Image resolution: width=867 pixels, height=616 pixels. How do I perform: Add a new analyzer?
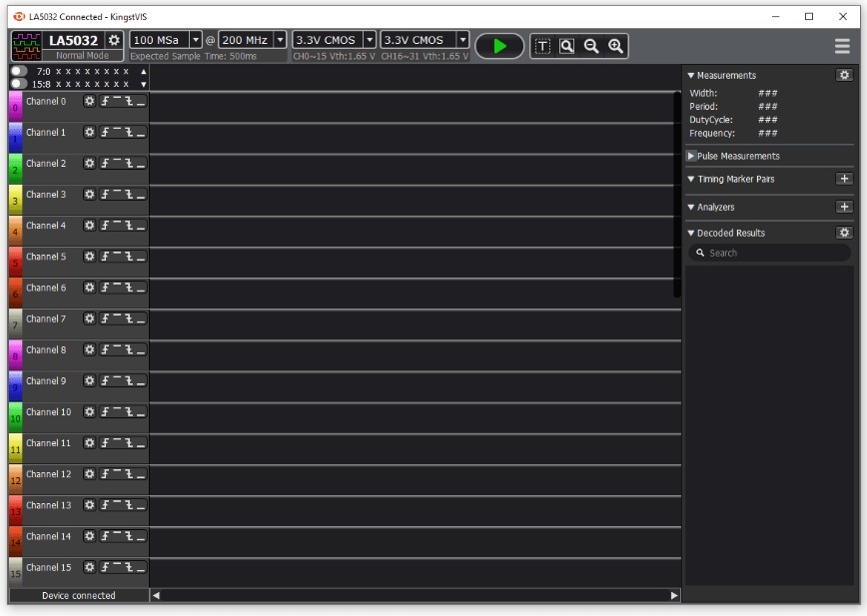click(x=844, y=207)
